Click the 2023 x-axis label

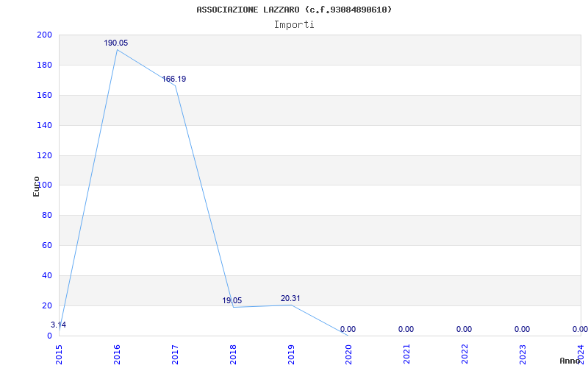click(x=523, y=354)
